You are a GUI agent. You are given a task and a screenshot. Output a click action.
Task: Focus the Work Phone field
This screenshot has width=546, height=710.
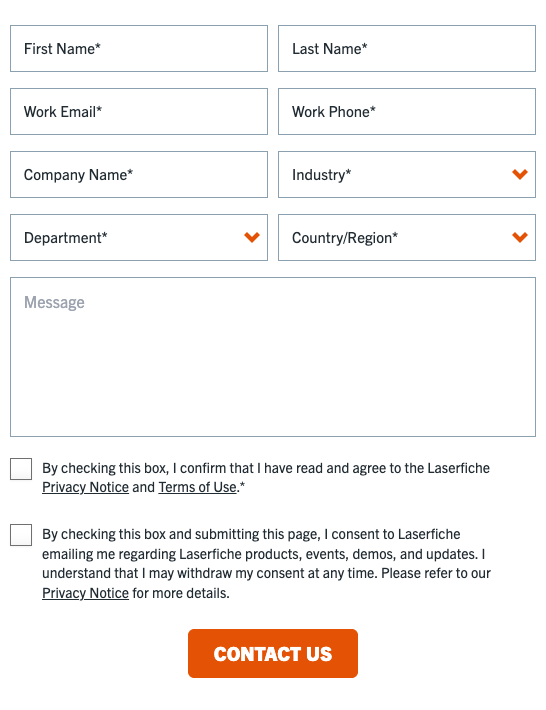click(x=407, y=111)
